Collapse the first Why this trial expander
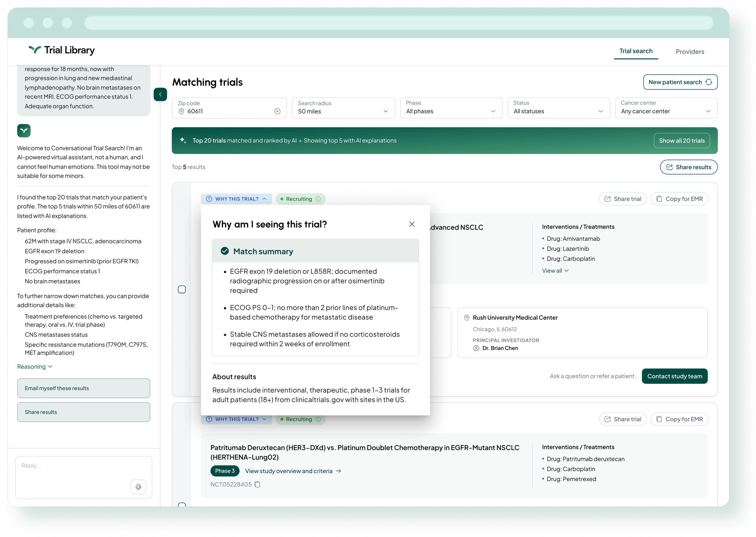756x537 pixels. 236,199
